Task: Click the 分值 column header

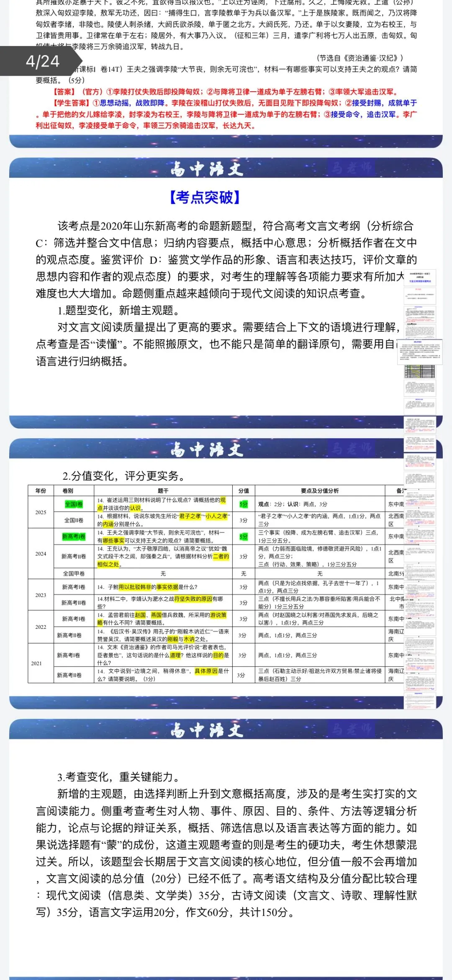Action: point(244,491)
